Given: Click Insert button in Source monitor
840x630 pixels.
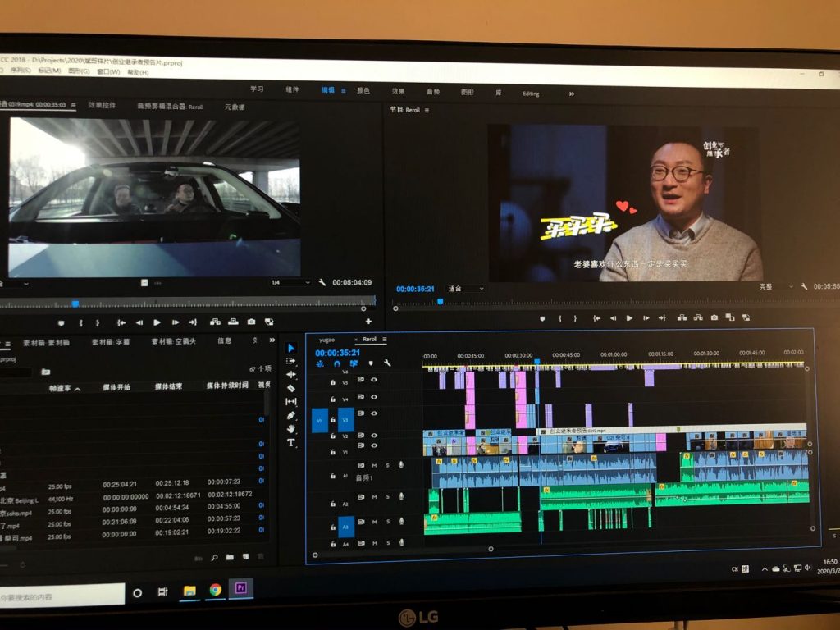Looking at the screenshot, I should 215,322.
